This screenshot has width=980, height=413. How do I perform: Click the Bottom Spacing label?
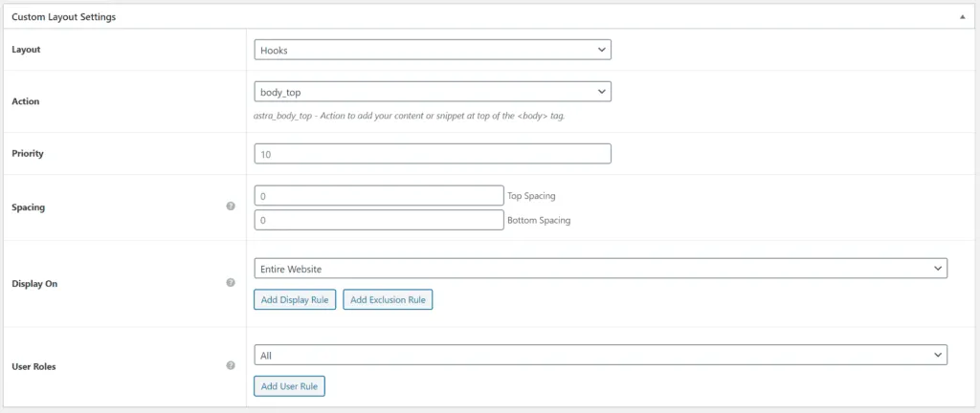pos(539,220)
